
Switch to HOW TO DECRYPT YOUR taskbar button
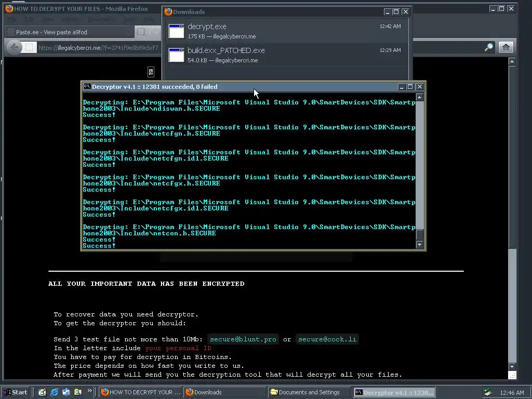coord(140,392)
